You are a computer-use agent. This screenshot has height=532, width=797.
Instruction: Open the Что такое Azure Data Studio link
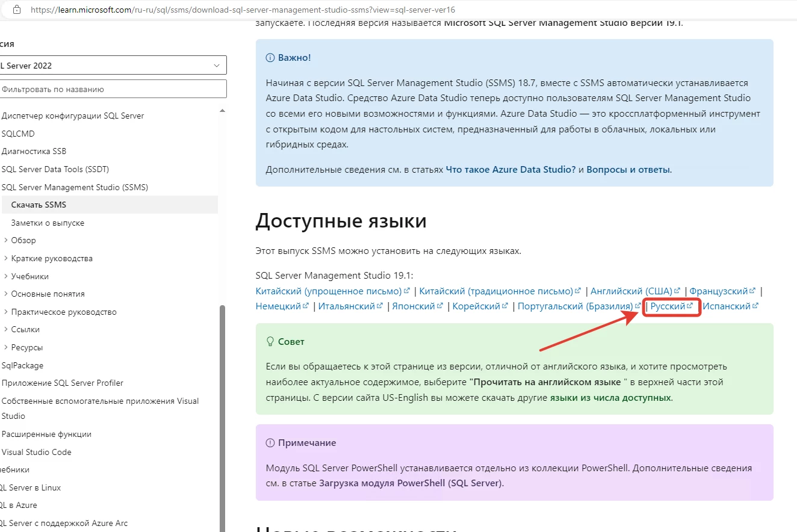point(510,170)
